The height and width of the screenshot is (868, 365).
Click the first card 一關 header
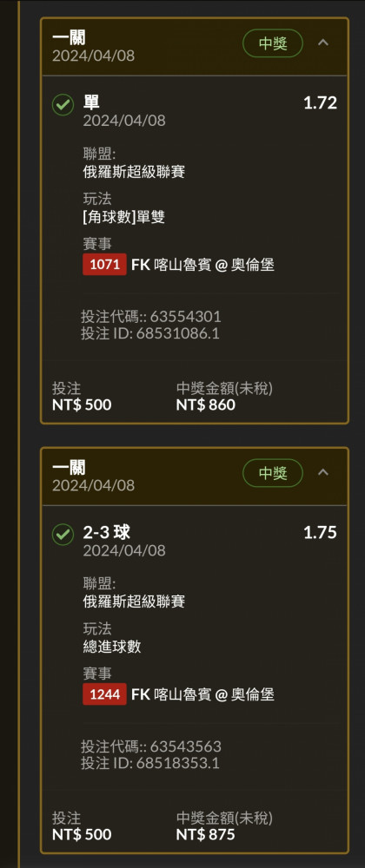click(70, 37)
